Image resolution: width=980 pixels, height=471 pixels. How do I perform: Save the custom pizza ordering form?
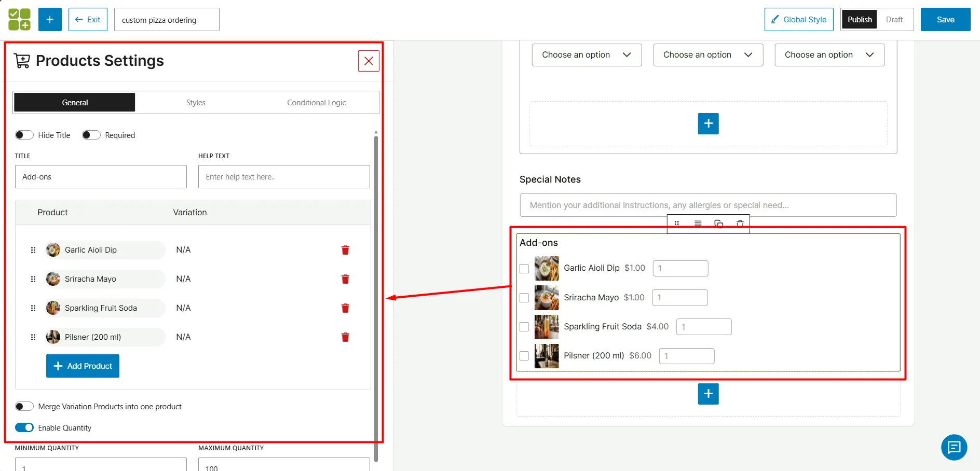pos(945,19)
